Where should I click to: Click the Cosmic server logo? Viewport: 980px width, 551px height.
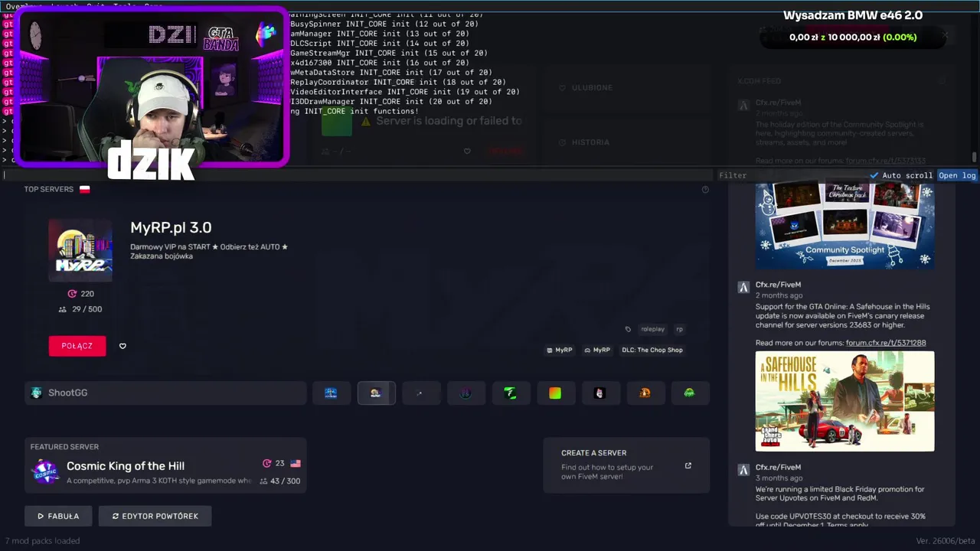coord(45,472)
